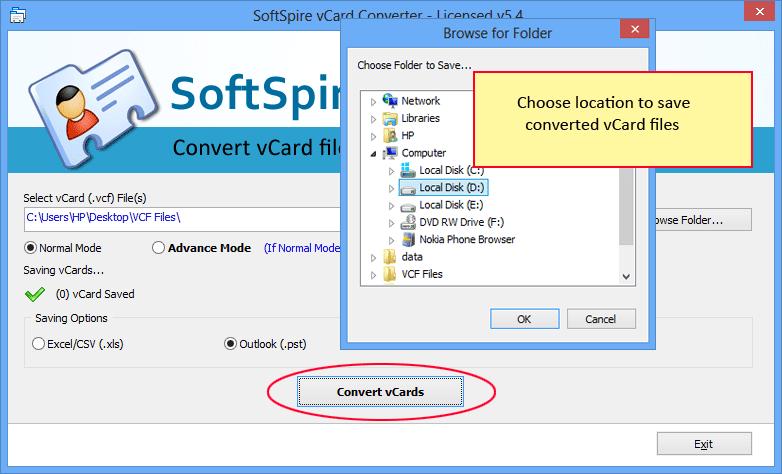Select the Normal Mode radio button
Viewport: 782px width, 474px height.
(30, 248)
